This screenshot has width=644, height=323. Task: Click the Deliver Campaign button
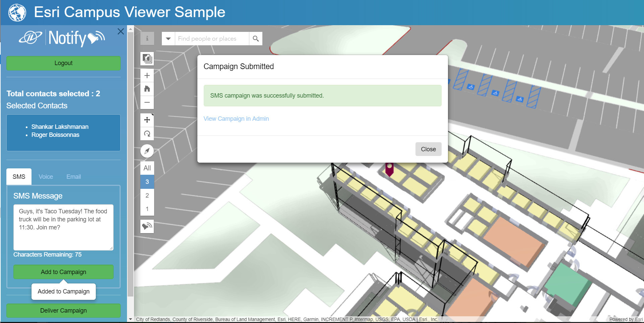(x=63, y=311)
